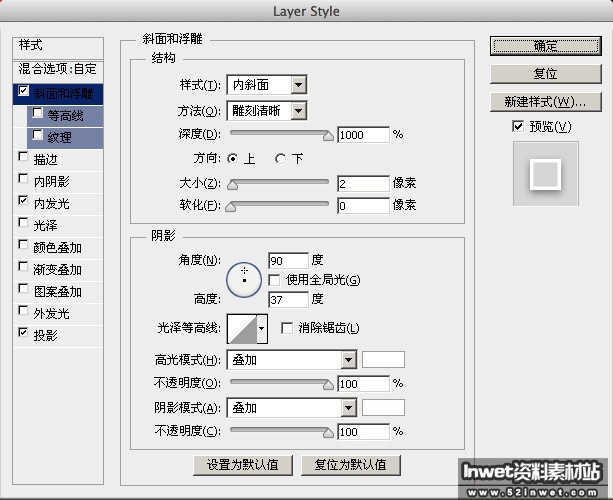Open 方法 dropdown showing 雕刻清晰
The height and width of the screenshot is (500, 613).
[x=267, y=111]
